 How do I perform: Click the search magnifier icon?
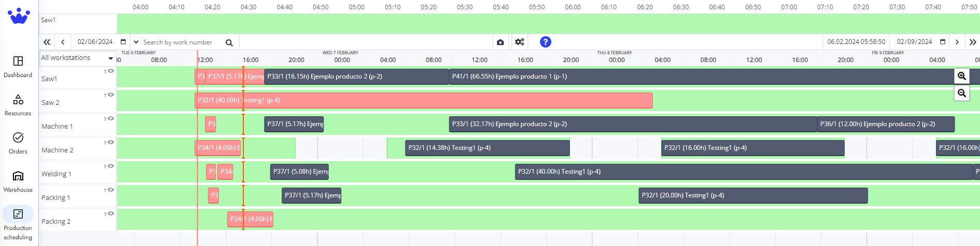(229, 42)
